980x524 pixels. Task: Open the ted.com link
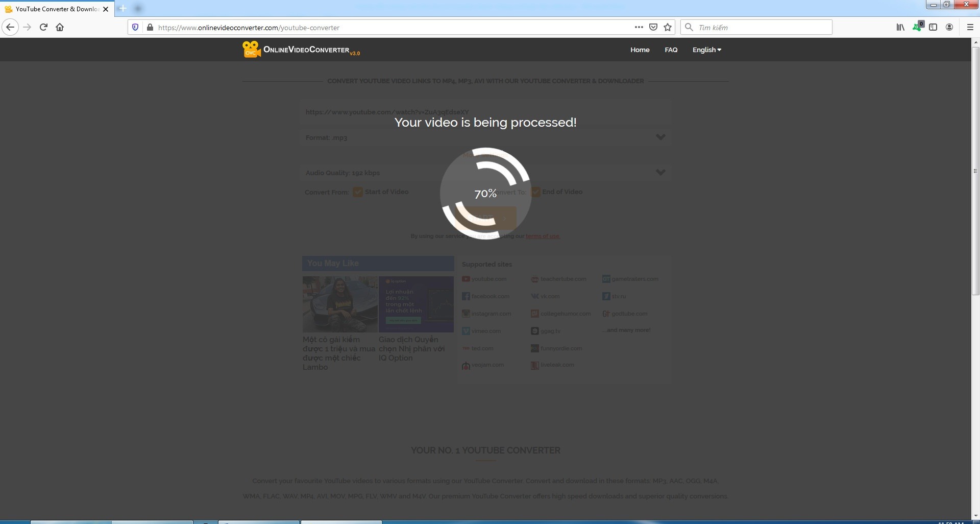[x=482, y=348]
